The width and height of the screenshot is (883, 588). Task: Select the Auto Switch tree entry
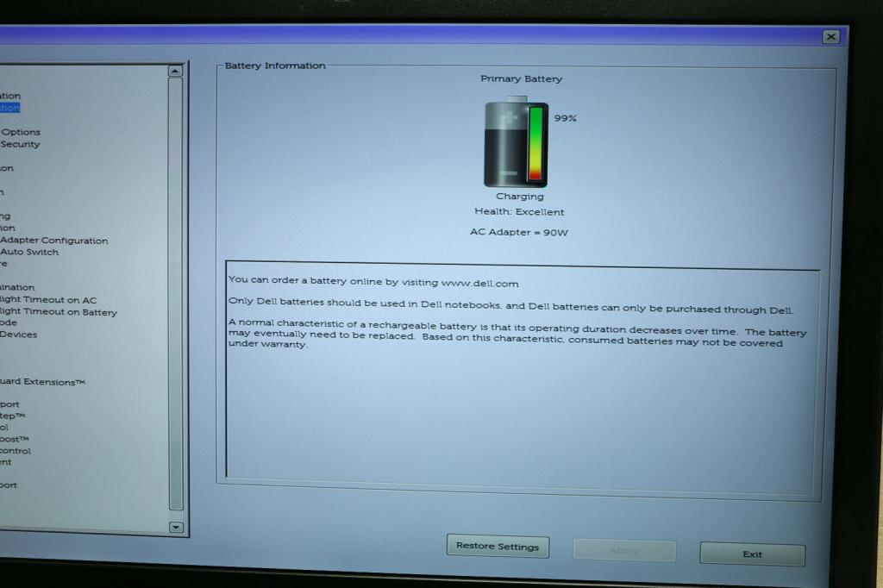click(x=29, y=253)
